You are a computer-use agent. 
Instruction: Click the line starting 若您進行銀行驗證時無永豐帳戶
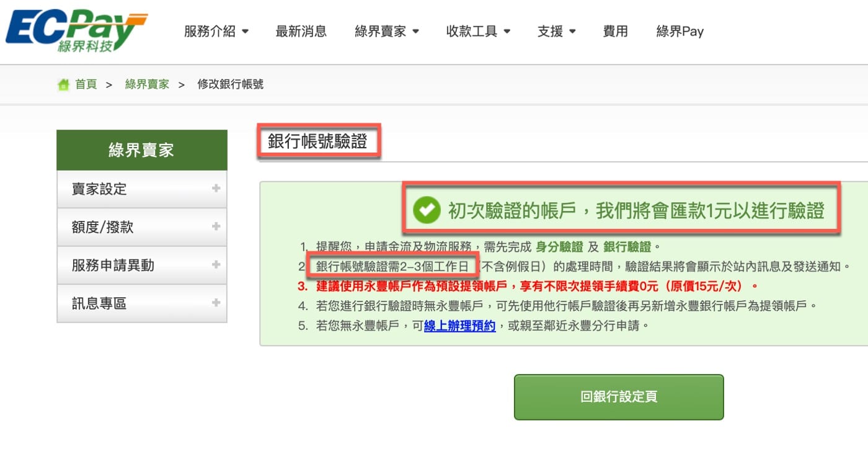567,306
